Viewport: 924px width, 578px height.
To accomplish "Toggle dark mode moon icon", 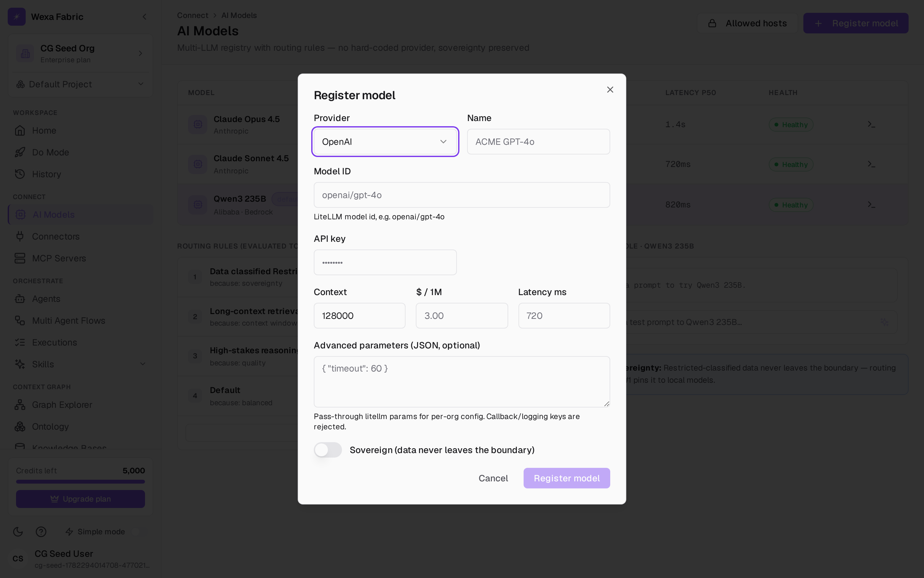I will click(x=18, y=531).
